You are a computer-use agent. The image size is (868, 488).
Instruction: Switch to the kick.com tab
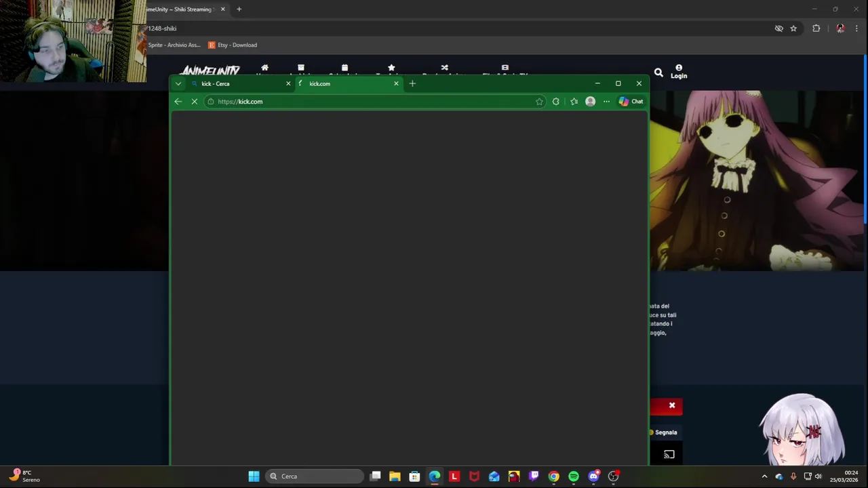click(349, 83)
